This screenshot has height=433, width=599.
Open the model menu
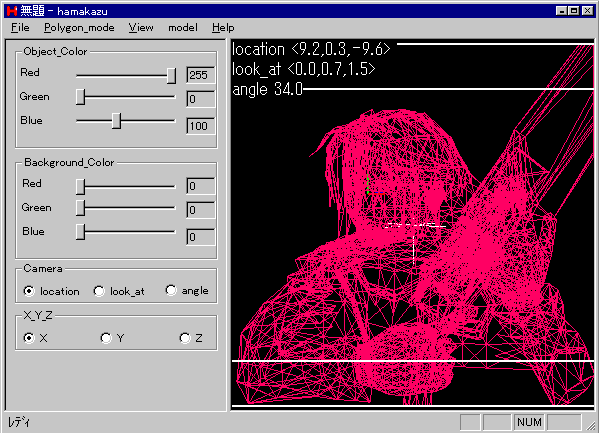tap(183, 28)
